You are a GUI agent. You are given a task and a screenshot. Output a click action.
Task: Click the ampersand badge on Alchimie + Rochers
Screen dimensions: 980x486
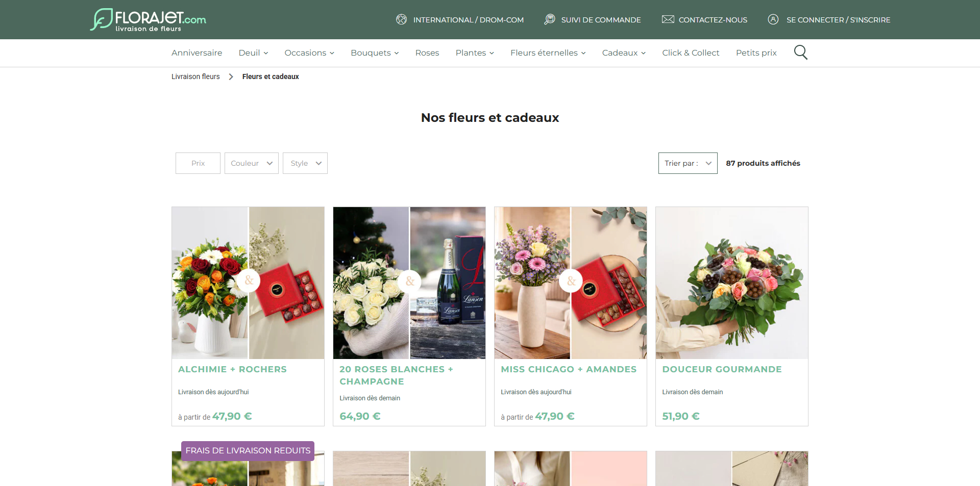pos(249,280)
